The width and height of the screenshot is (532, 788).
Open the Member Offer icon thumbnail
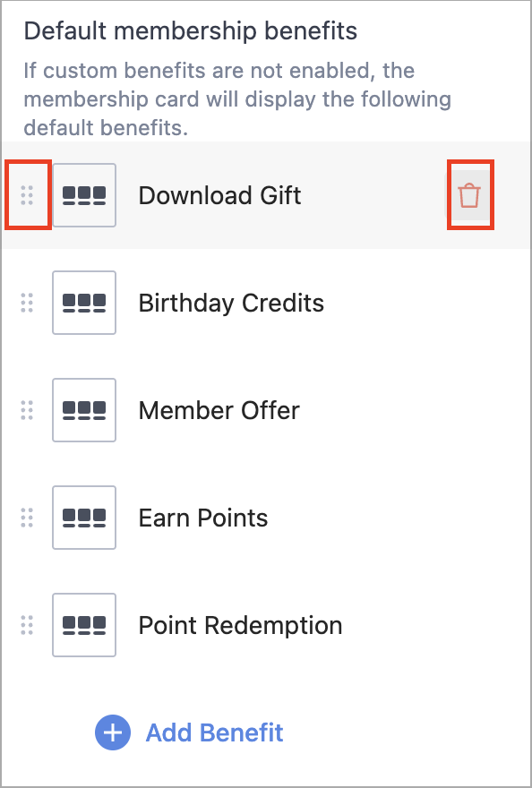coord(84,410)
